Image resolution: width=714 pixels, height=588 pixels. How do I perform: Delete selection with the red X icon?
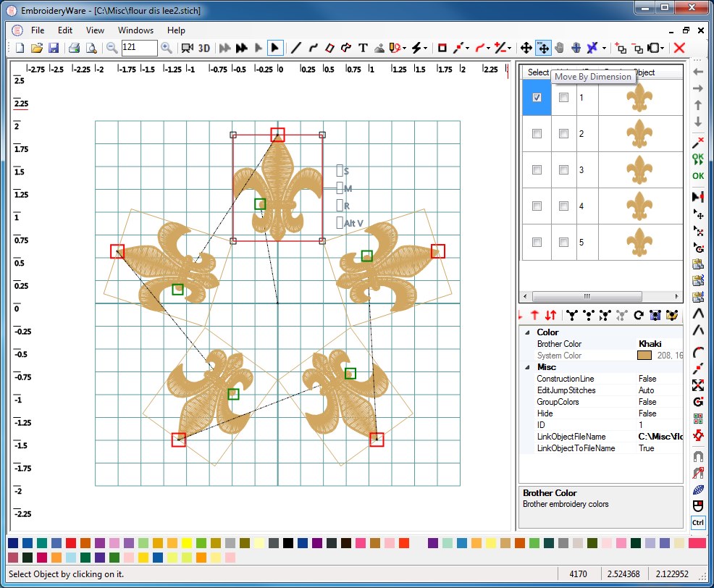679,48
